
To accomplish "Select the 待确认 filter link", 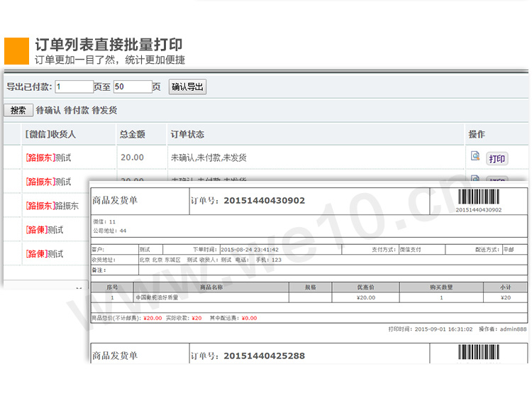I will click(x=48, y=110).
